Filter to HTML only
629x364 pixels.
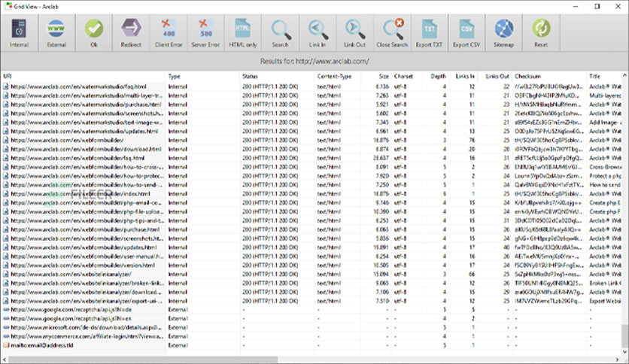tap(243, 33)
